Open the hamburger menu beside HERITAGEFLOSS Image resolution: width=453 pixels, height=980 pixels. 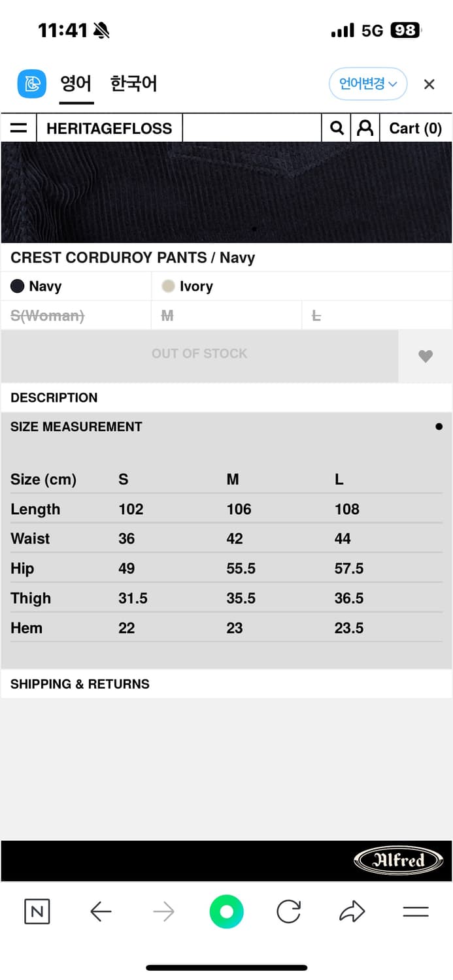click(19, 128)
